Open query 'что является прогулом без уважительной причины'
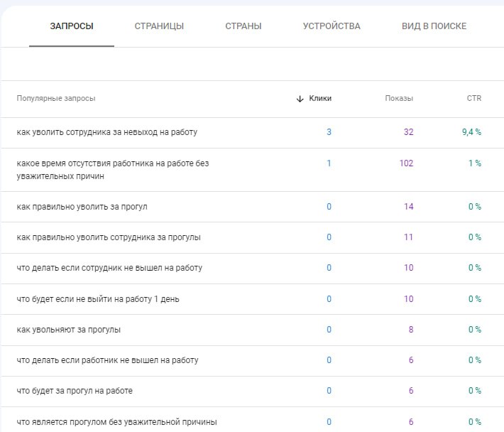 pos(116,421)
